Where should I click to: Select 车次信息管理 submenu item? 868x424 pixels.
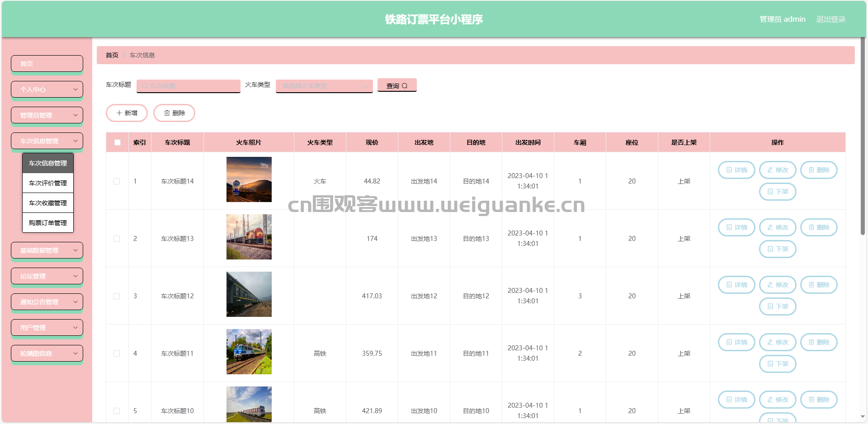pyautogui.click(x=48, y=163)
